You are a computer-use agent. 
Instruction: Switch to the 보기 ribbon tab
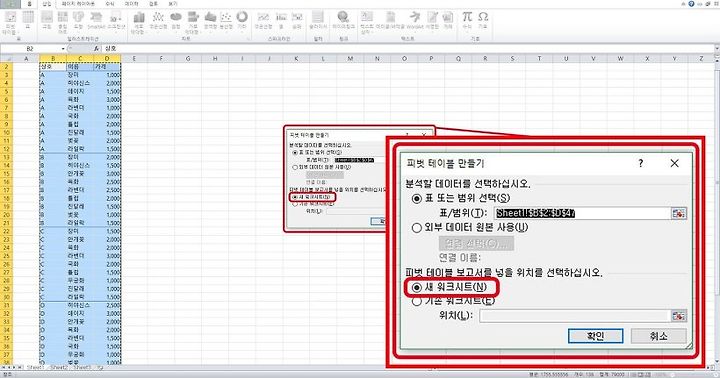point(173,4)
